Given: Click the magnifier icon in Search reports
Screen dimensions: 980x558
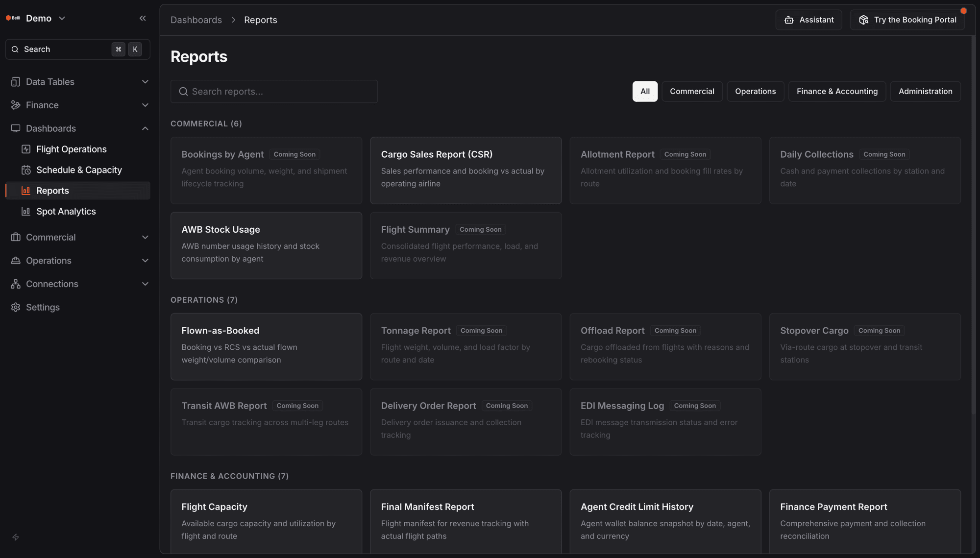Looking at the screenshot, I should [183, 92].
